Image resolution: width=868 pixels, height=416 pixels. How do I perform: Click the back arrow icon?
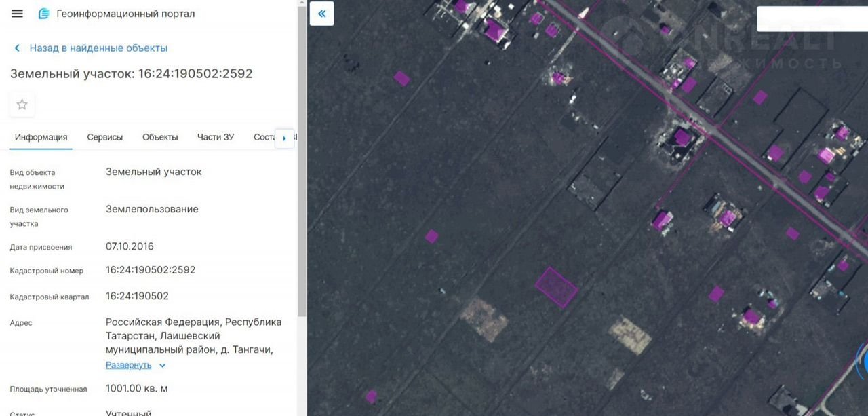tap(17, 48)
